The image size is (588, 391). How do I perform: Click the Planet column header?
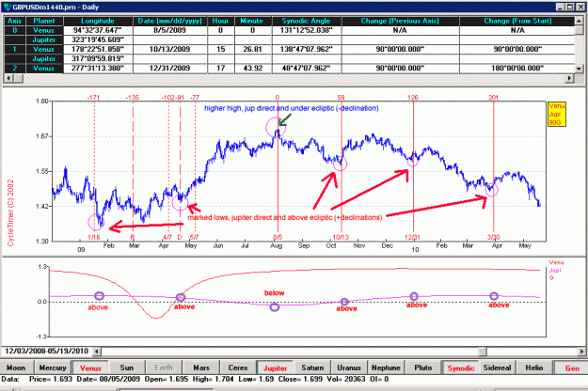pyautogui.click(x=44, y=21)
